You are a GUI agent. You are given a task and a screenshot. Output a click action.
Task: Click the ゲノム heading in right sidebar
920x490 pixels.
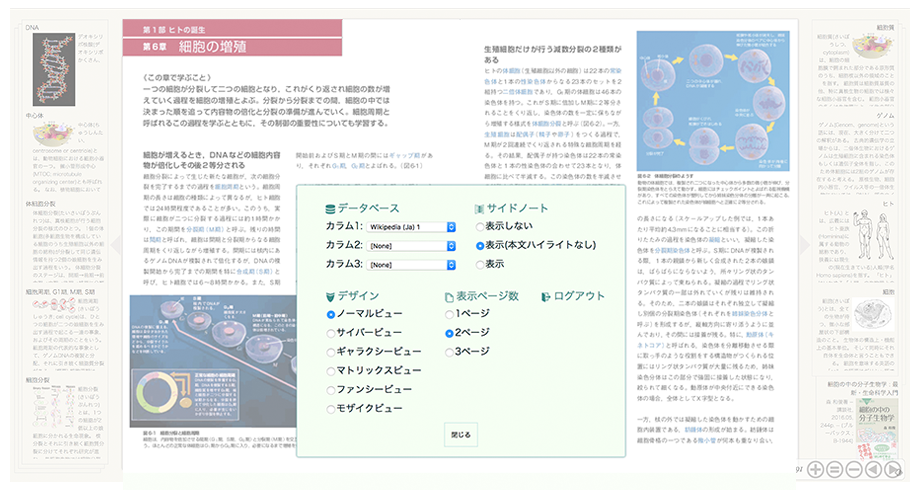tap(885, 116)
